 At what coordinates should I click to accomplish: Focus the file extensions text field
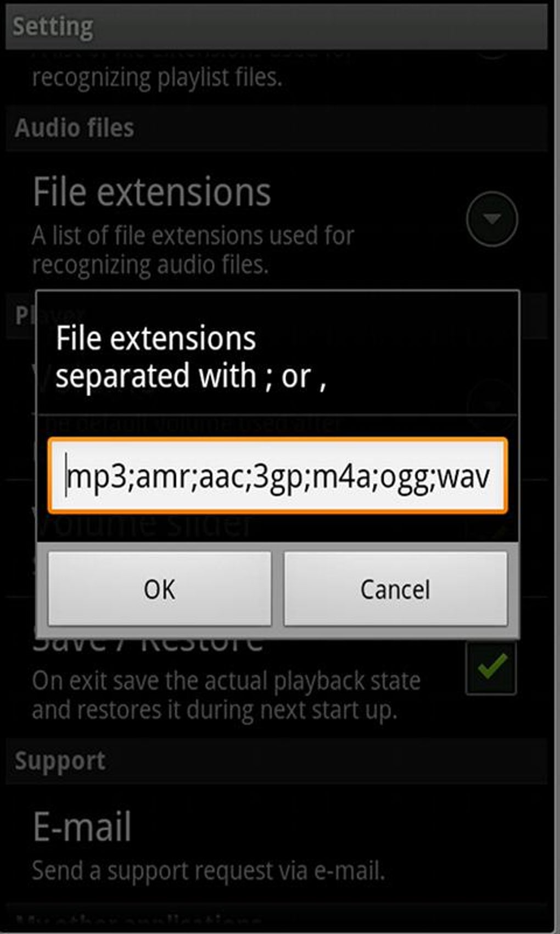tap(278, 476)
